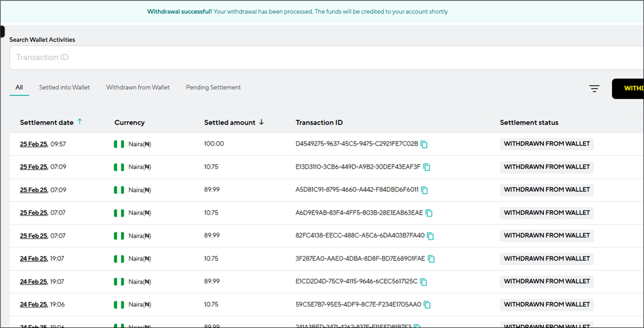Switch to the All tab

point(19,87)
